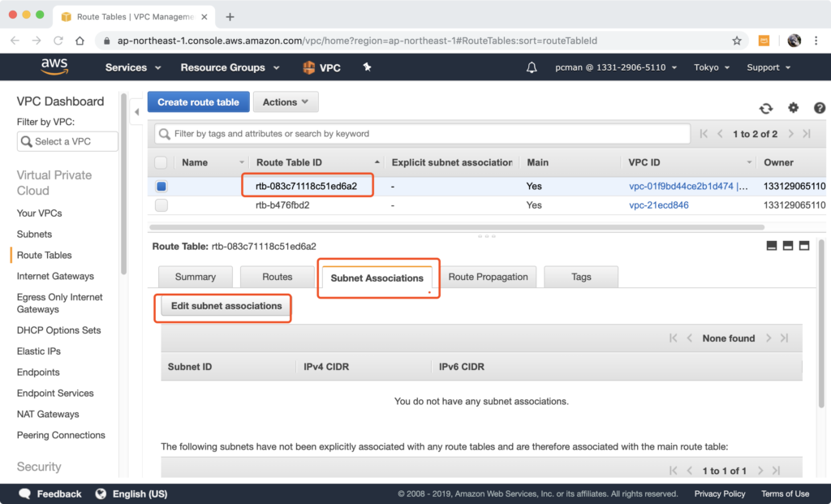Go to next page of route tables
This screenshot has height=504, width=831.
(x=790, y=134)
